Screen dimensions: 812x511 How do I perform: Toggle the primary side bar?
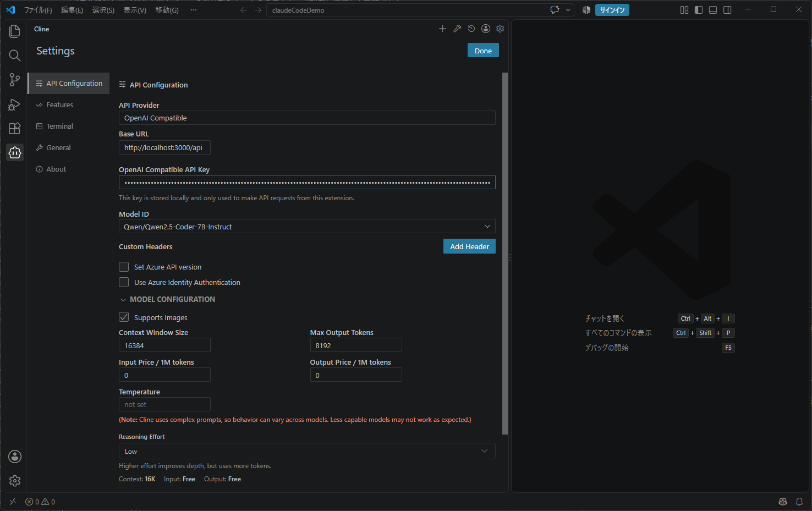699,10
